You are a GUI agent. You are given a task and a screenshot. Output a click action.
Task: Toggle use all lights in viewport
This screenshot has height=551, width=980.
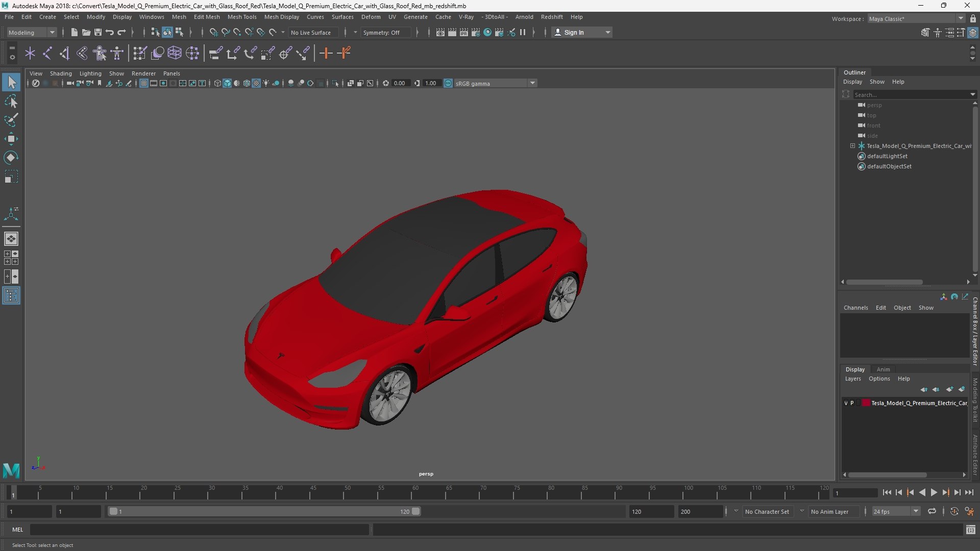tap(266, 83)
